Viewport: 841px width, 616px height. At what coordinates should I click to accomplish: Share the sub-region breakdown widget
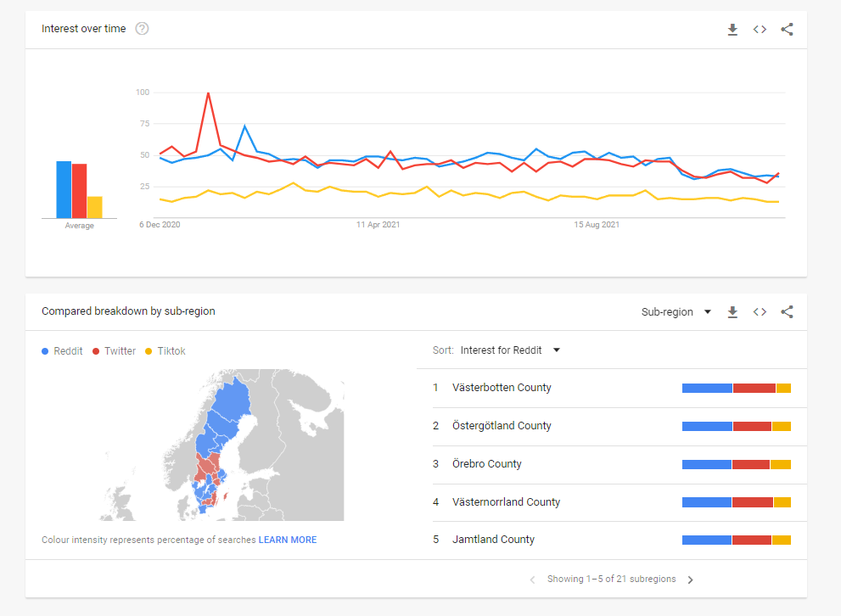[787, 312]
